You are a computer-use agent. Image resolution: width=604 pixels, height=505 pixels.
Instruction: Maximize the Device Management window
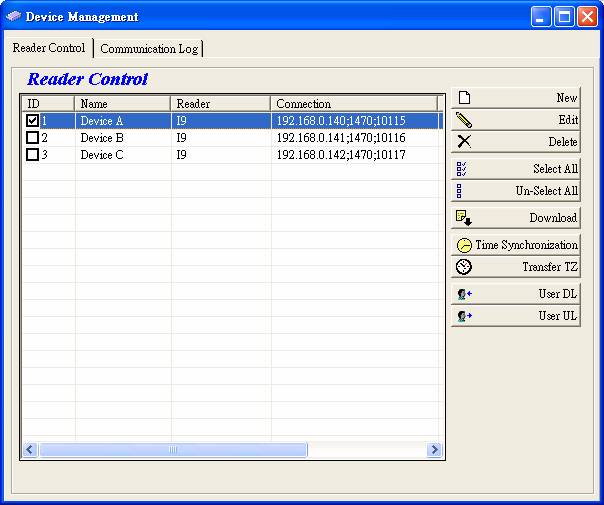[x=564, y=17]
